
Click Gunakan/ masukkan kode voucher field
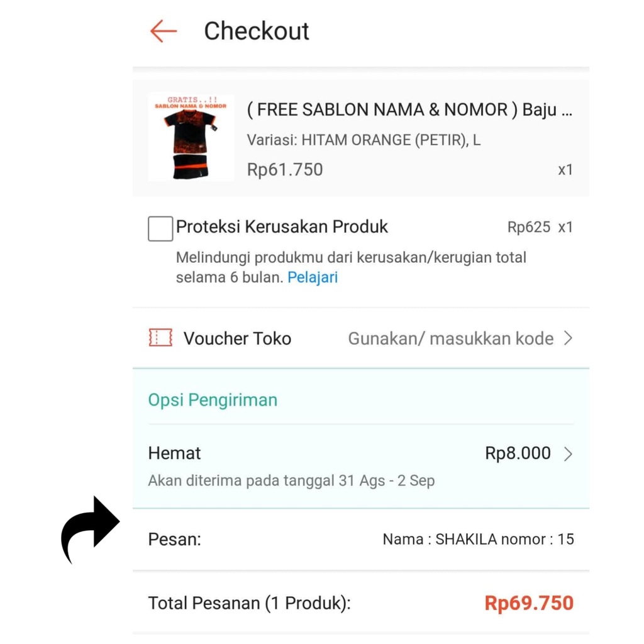point(450,338)
